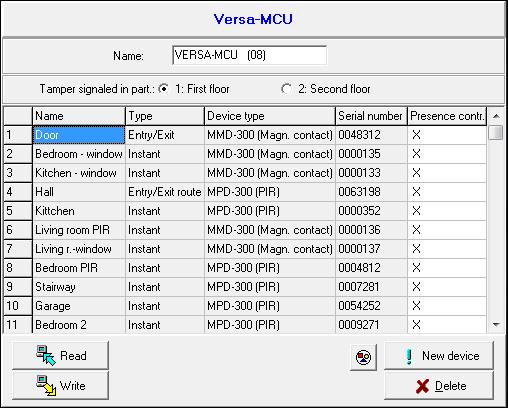The image size is (508, 408).
Task: Click row header number 10
Action: (x=18, y=306)
